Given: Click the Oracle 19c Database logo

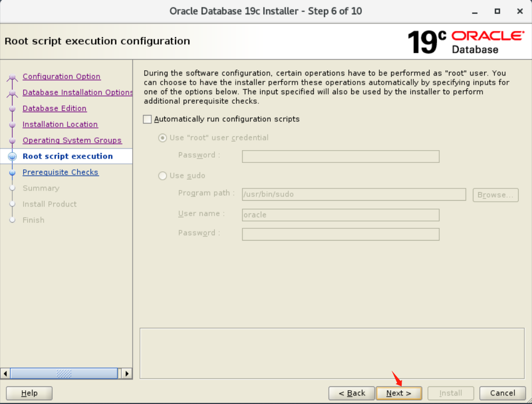Looking at the screenshot, I should [x=466, y=42].
